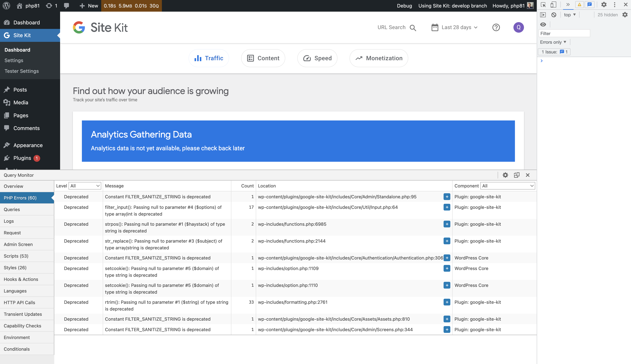Click the Site Kit help question mark icon

[x=496, y=27]
